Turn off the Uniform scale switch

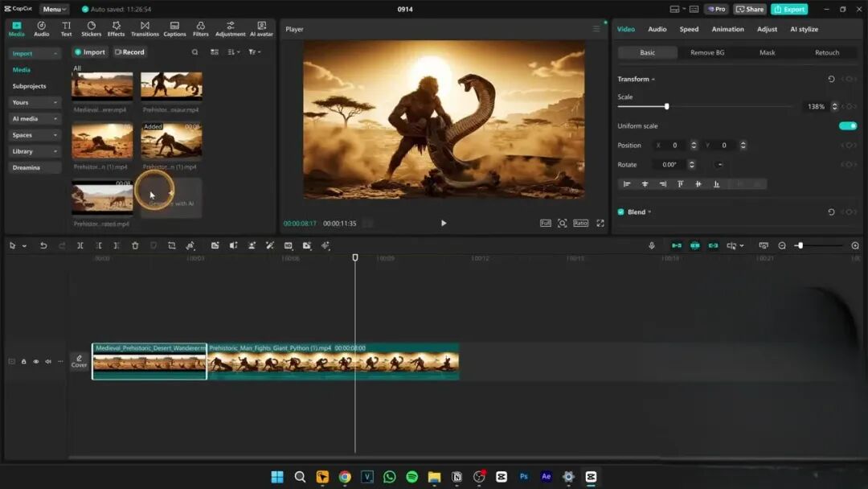[x=847, y=126]
